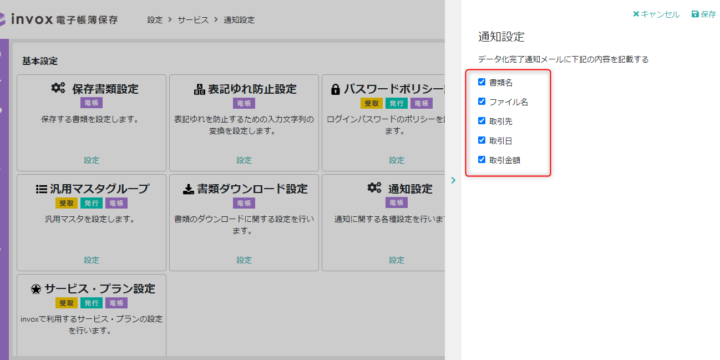
Task: Click the gears icon beside 通知設定 card
Action: coord(374,187)
